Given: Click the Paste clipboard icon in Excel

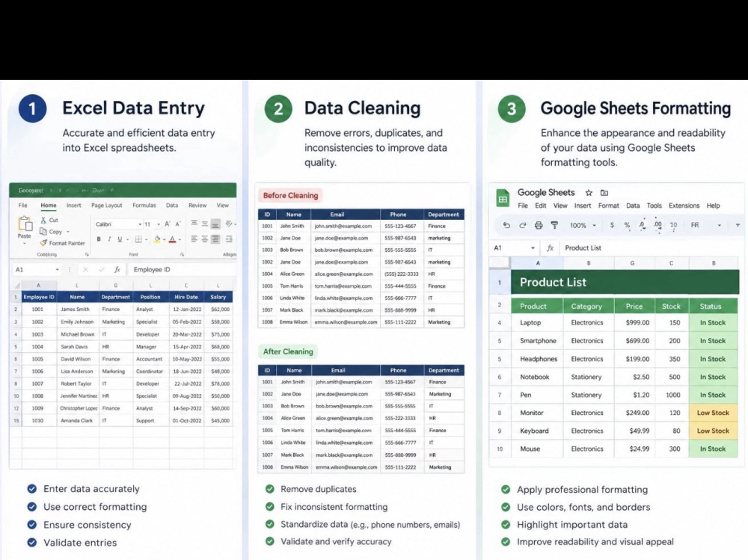Looking at the screenshot, I should pos(25,224).
